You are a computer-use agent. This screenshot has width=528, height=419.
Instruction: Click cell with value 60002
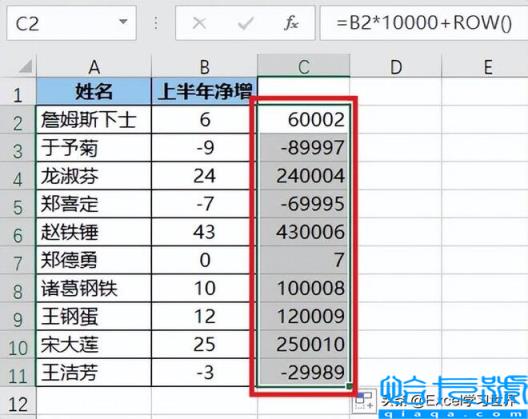(303, 120)
